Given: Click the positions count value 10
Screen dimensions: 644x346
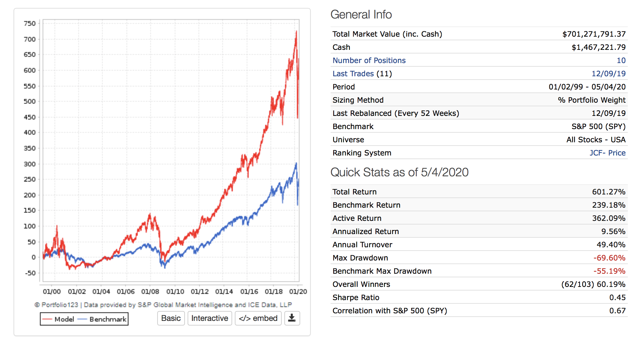Looking at the screenshot, I should tap(621, 60).
